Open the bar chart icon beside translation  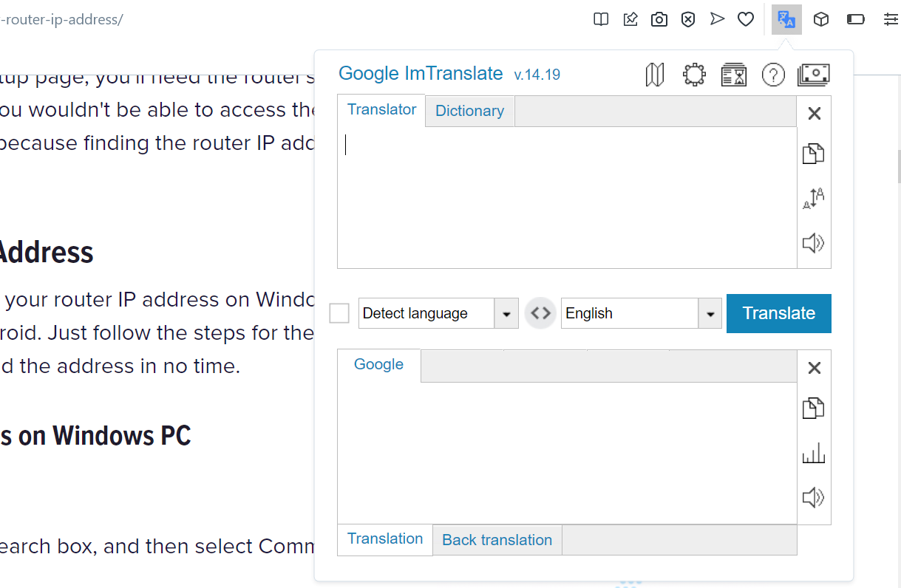814,454
